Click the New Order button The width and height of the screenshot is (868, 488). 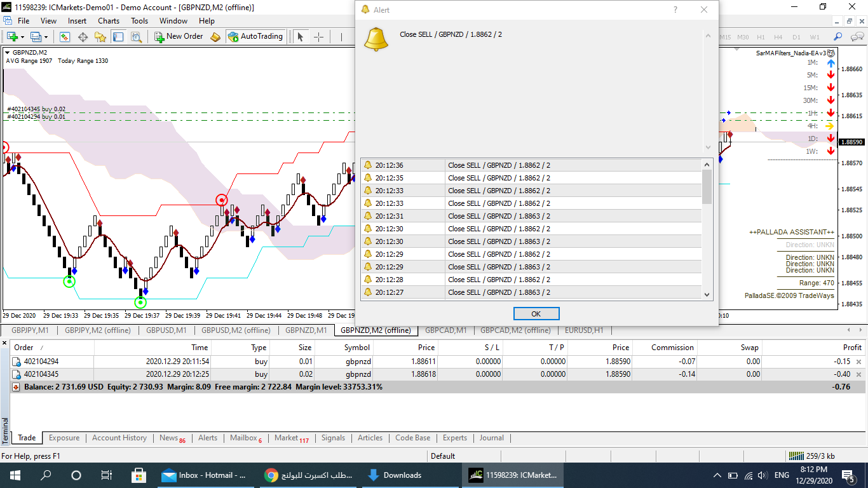click(179, 37)
